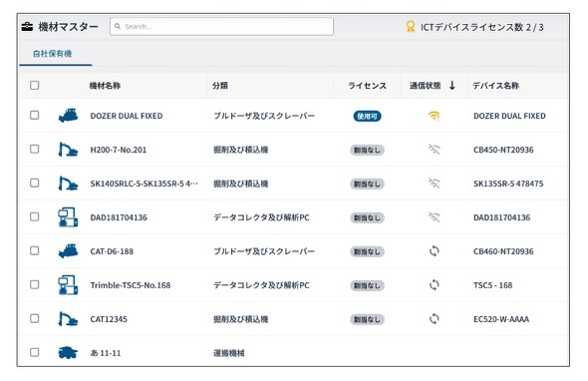
Task: Click the excavator icon for CAT12345
Action: pos(68,319)
